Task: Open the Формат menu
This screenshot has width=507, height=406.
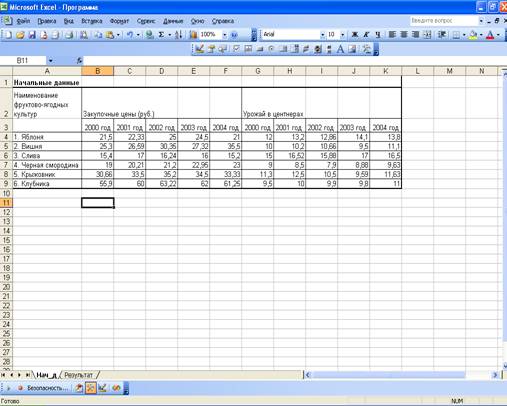Action: [119, 21]
